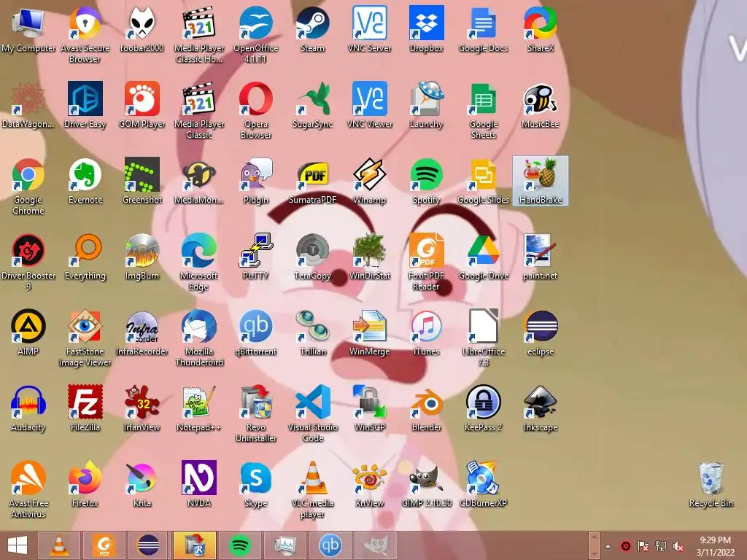
Task: Open the qBittorrent taskbar button
Action: (330, 545)
